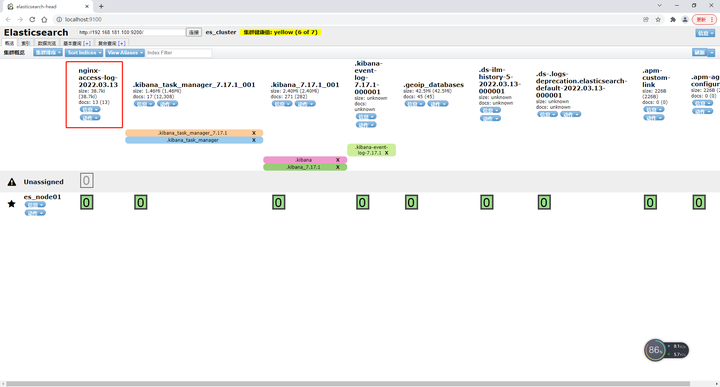Image resolution: width=720 pixels, height=387 pixels.
Task: Focus the Index Filter input
Action: point(179,53)
